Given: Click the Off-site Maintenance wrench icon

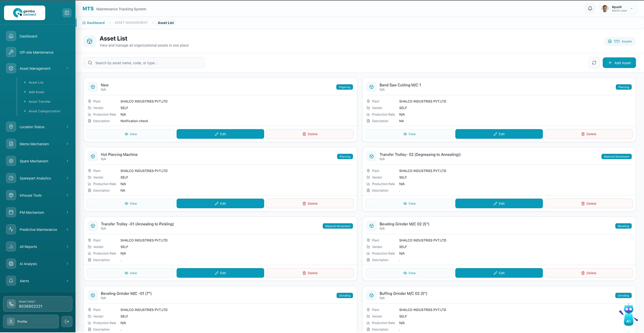Looking at the screenshot, I should tap(11, 52).
